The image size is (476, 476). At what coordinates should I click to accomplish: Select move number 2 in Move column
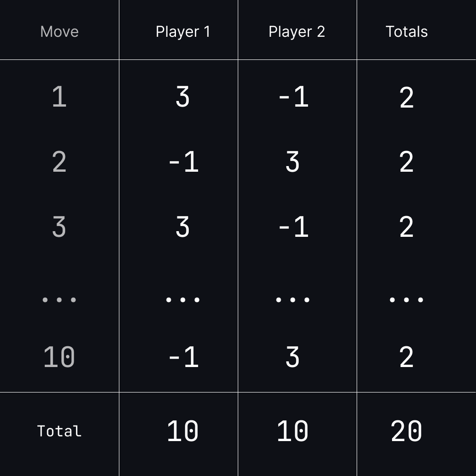[x=59, y=162]
